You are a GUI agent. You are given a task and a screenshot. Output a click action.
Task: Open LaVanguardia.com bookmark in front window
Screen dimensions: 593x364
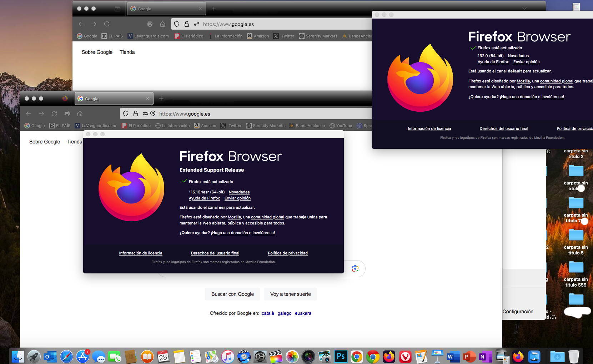pos(96,126)
